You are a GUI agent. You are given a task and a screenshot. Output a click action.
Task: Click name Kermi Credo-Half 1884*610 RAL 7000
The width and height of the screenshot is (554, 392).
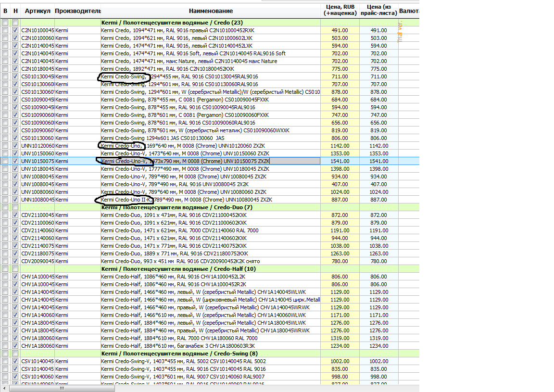[x=211, y=338]
